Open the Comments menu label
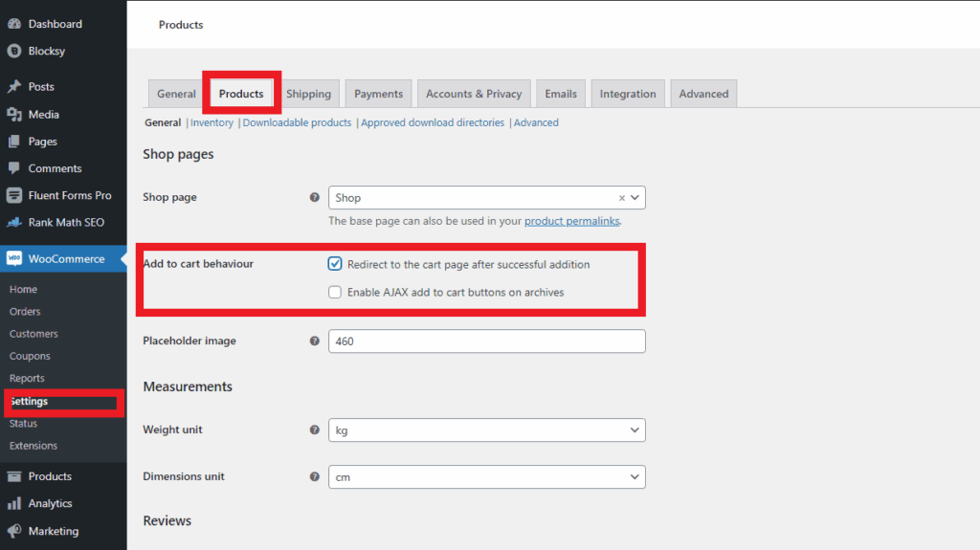The image size is (980, 550). click(55, 168)
